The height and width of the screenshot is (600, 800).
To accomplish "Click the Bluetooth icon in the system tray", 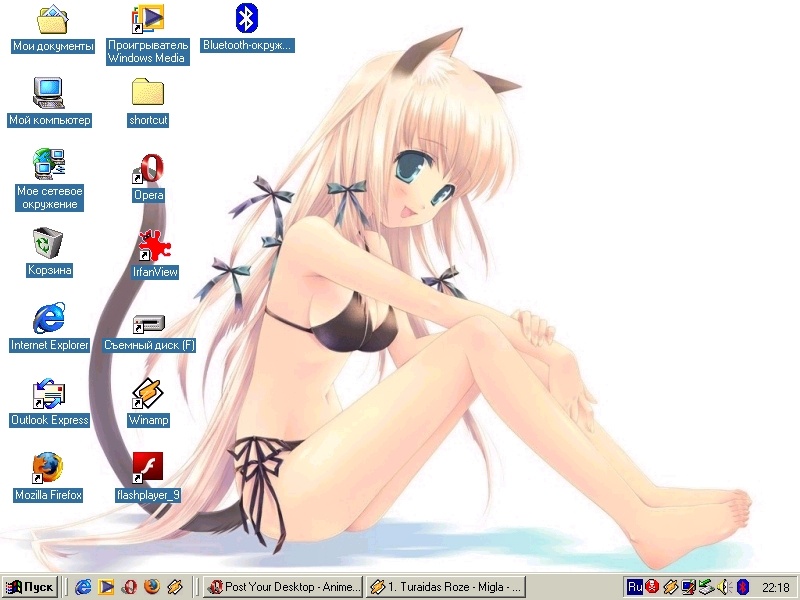I will [743, 587].
